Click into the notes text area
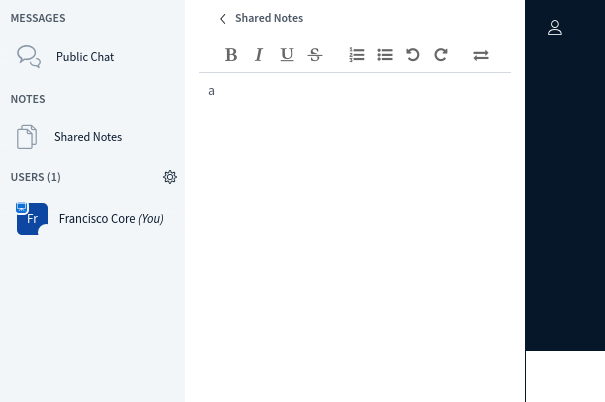This screenshot has width=605, height=402. 355,237
